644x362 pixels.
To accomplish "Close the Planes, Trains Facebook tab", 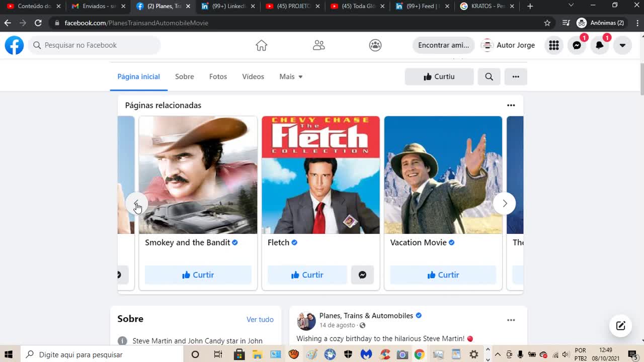I will tap(188, 6).
